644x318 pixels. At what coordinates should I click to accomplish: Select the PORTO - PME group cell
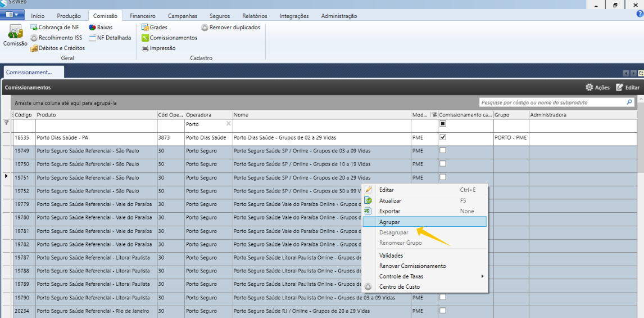click(x=511, y=138)
